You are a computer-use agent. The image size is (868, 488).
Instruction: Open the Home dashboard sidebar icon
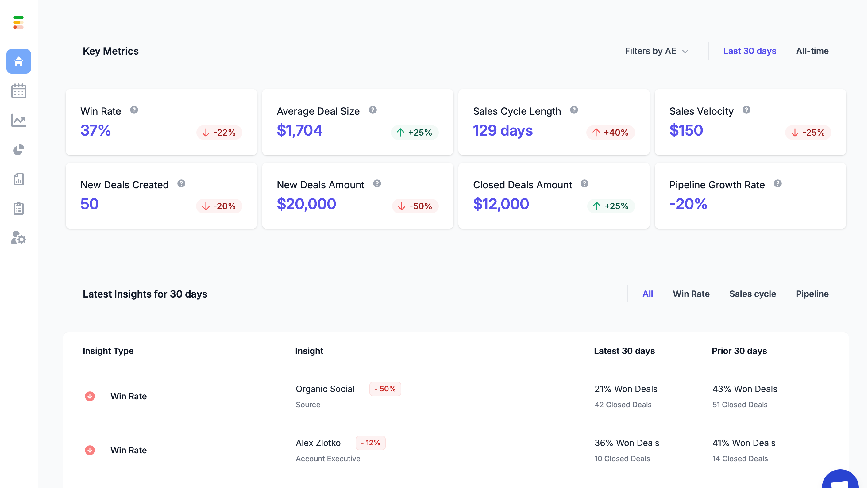[18, 61]
